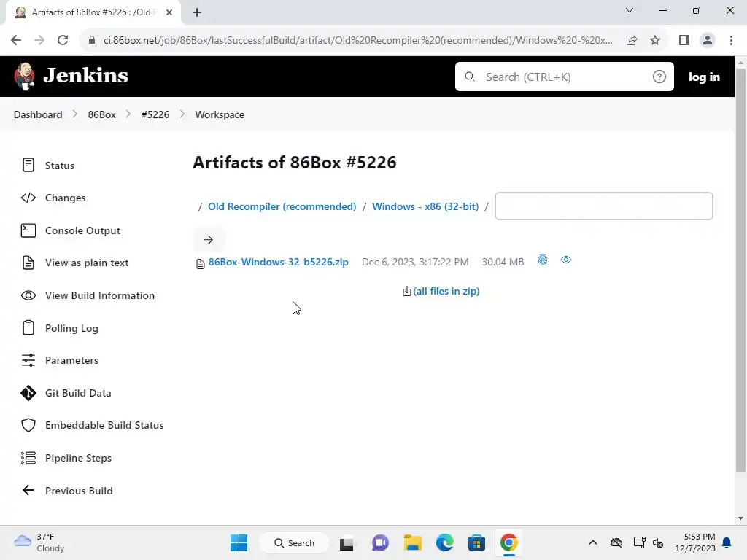
Task: Click the eye icon beside View Build Information
Action: coord(28,295)
